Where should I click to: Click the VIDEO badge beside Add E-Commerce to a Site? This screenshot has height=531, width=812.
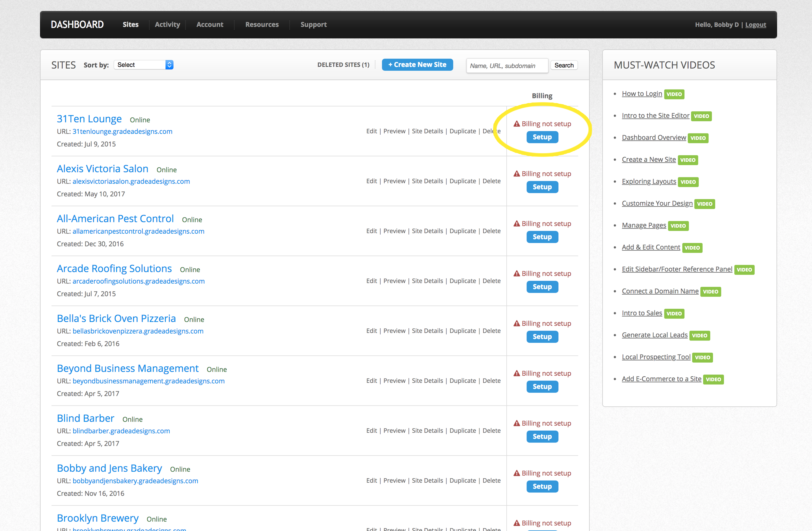pos(713,379)
